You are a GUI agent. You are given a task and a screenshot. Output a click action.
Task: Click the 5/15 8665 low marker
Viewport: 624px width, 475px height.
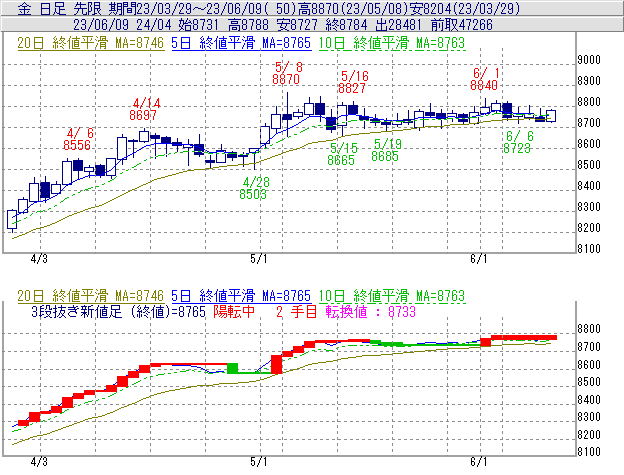342,154
